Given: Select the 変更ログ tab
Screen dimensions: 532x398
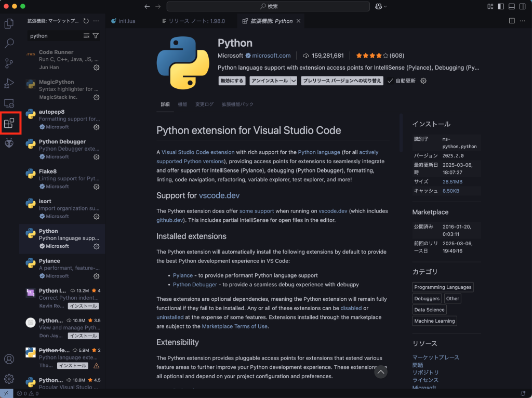Looking at the screenshot, I should (x=204, y=104).
